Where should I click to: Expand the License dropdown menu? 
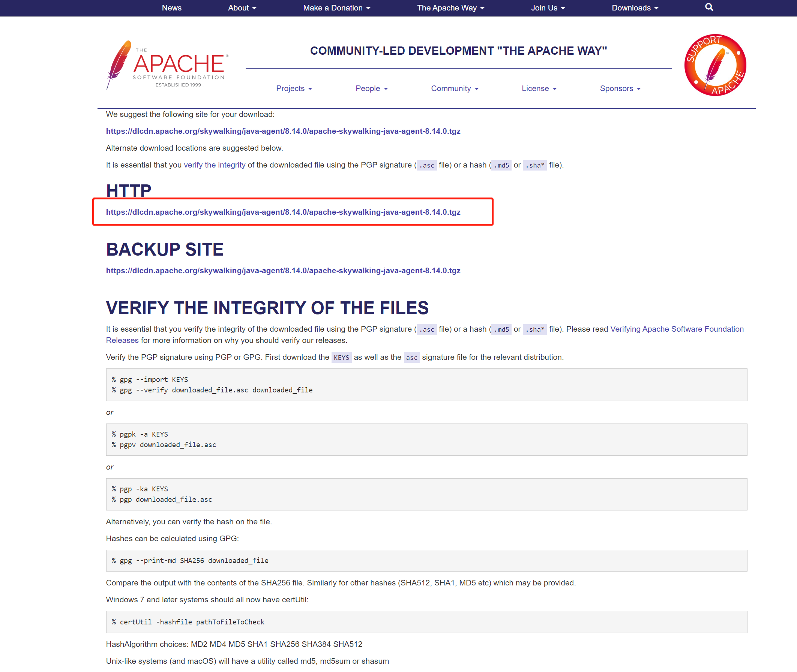(539, 88)
